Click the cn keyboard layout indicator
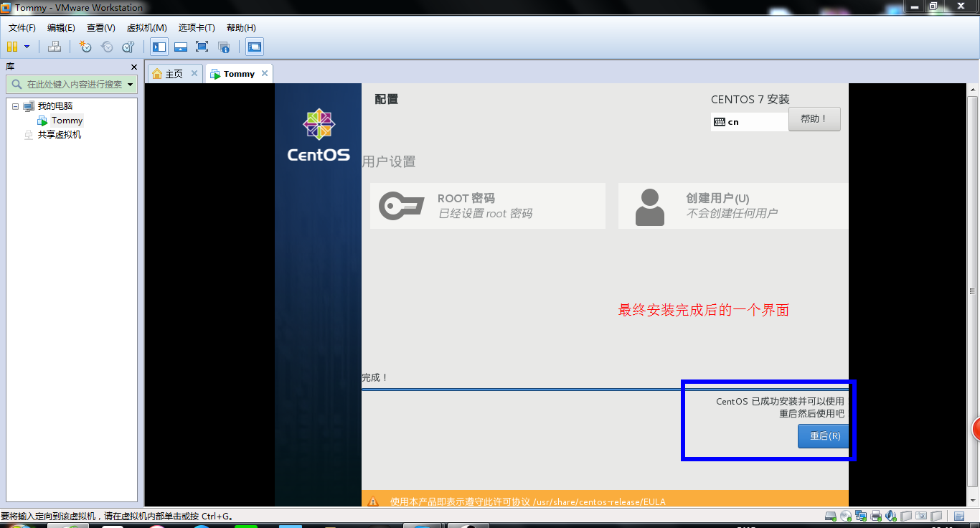Image resolution: width=980 pixels, height=528 pixels. (749, 122)
